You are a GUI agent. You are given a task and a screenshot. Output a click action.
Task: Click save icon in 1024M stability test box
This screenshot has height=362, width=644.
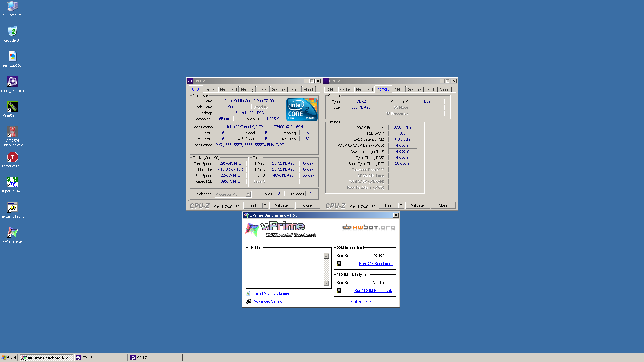[339, 291]
